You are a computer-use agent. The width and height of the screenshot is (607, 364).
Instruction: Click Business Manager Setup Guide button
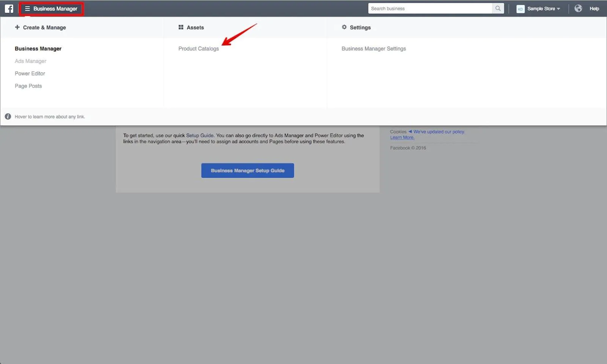click(247, 171)
